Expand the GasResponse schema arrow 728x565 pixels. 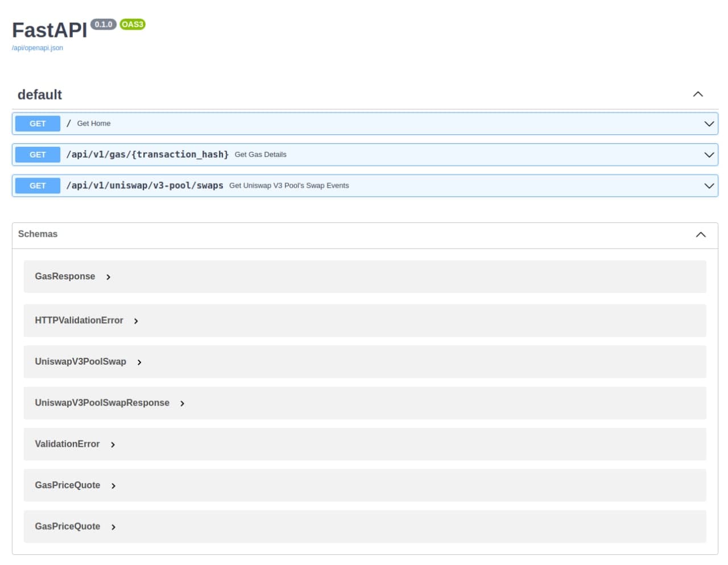point(108,277)
